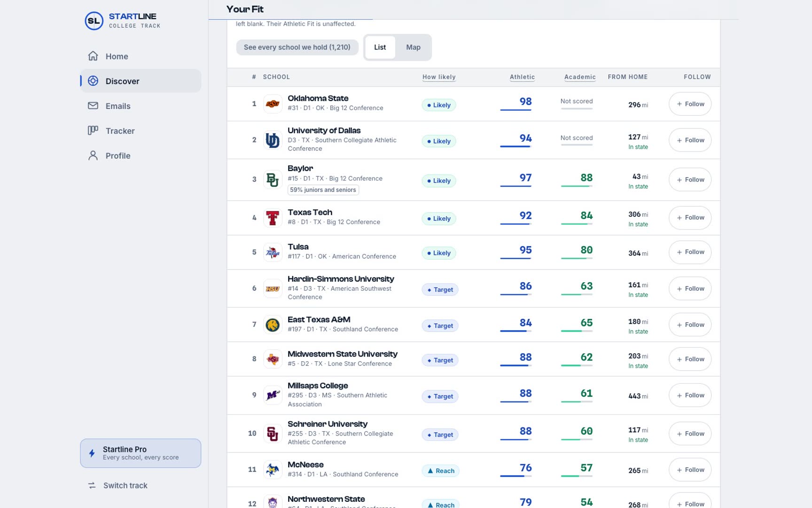Click the East Texas A&M lion logo
Image resolution: width=812 pixels, height=508 pixels.
[273, 325]
